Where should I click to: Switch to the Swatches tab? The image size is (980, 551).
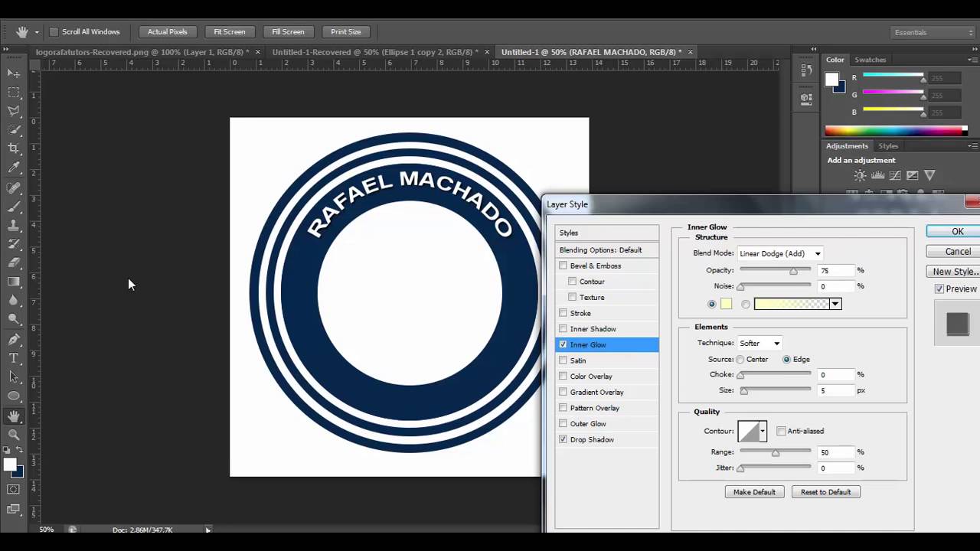(x=870, y=60)
